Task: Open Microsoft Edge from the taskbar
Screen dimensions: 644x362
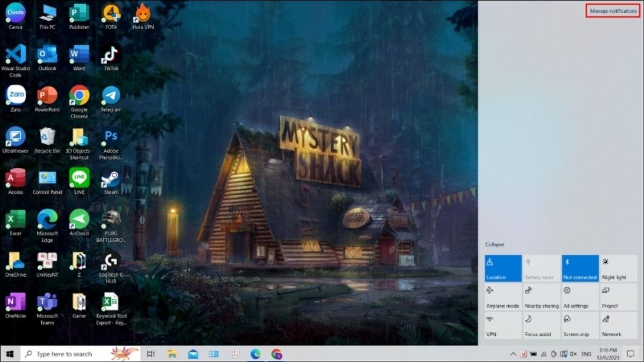Action: [x=255, y=354]
